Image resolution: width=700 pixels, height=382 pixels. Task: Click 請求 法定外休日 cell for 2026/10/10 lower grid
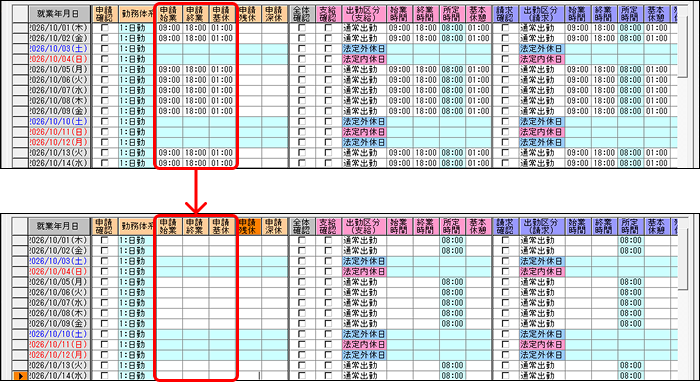point(541,334)
